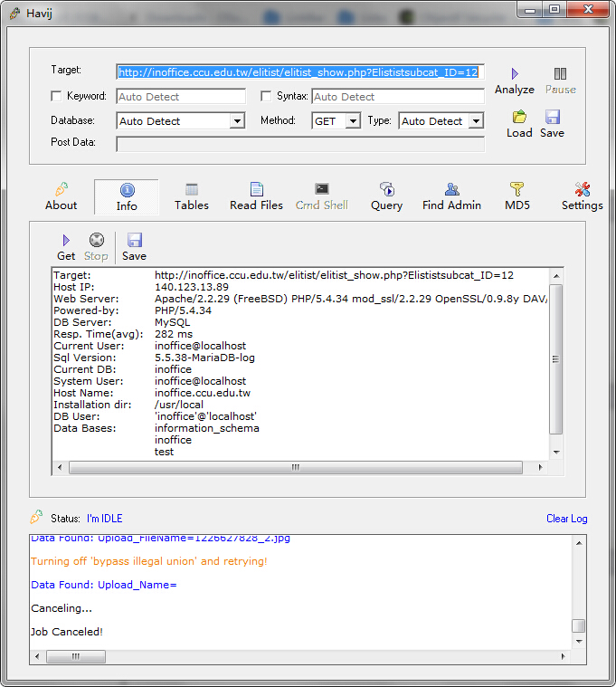Click log pane scroll up arrow

(578, 543)
